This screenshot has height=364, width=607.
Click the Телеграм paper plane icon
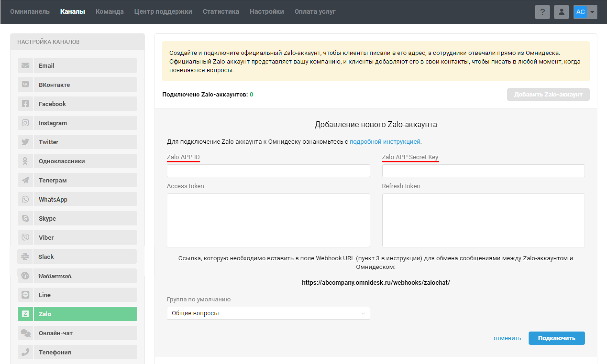25,180
